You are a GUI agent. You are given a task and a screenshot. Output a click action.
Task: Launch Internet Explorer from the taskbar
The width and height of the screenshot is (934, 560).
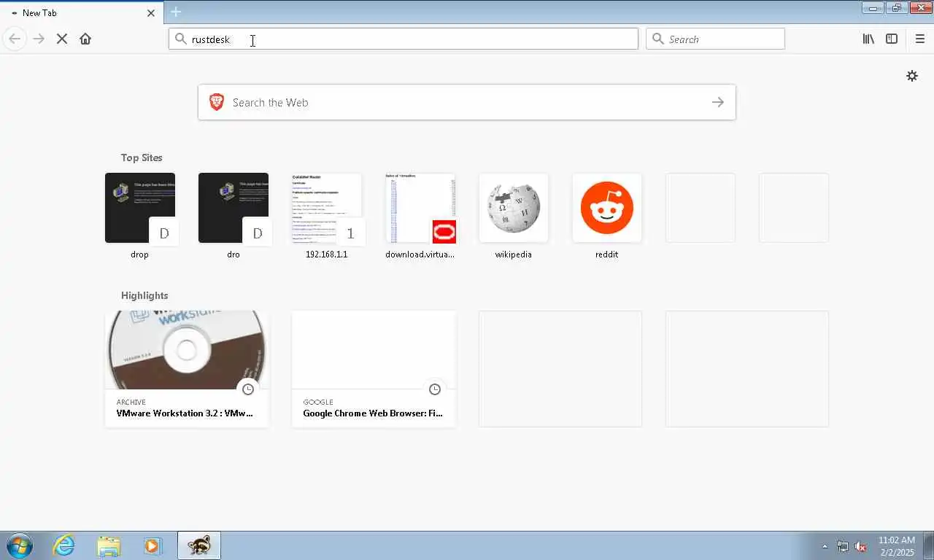point(64,545)
